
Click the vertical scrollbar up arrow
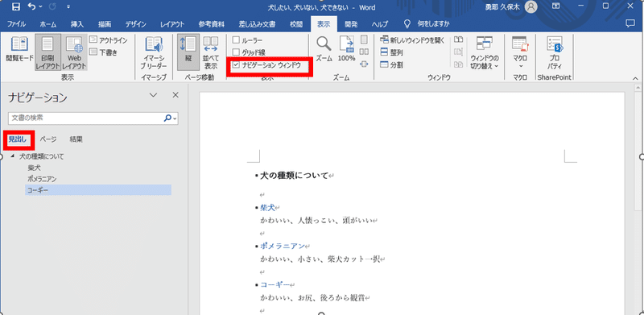click(637, 89)
